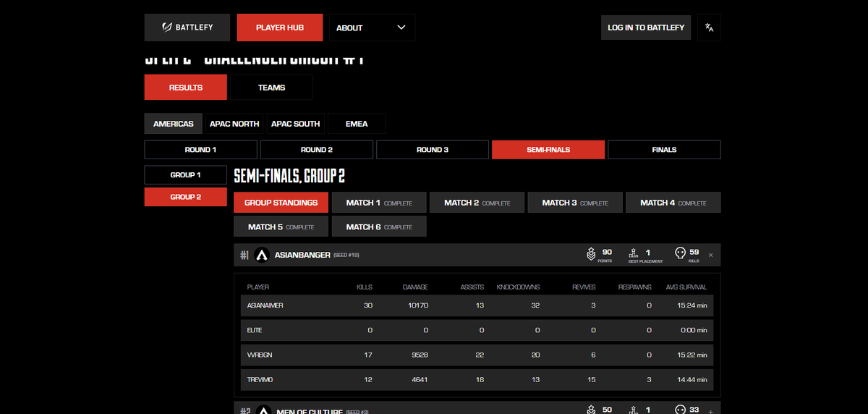The height and width of the screenshot is (414, 868).
Task: Click the VVREIGN player row
Action: click(x=477, y=355)
